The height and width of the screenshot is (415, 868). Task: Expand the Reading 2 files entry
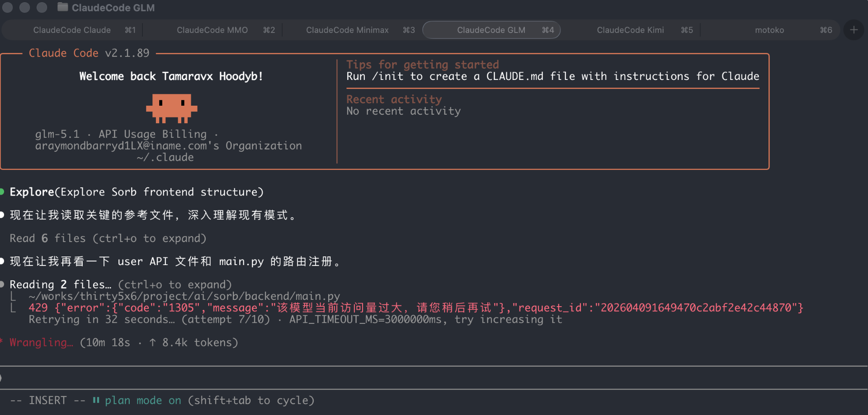(120, 285)
